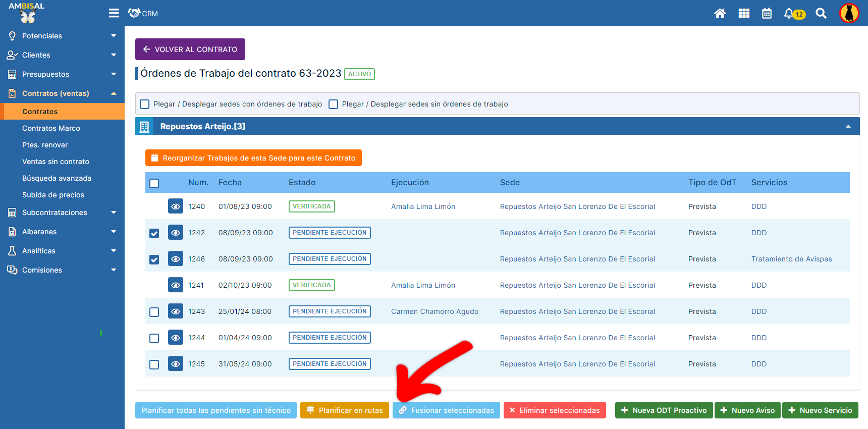Screen dimensions: 868x429
Task: Toggle the select-all checkbox in table header
Action: tap(154, 183)
